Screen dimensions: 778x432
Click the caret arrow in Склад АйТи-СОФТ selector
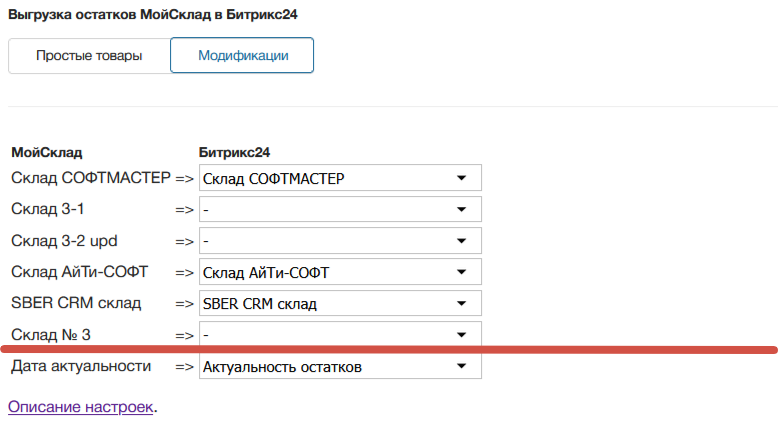(x=462, y=272)
